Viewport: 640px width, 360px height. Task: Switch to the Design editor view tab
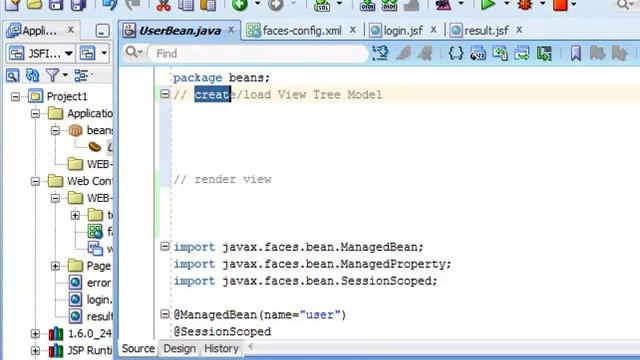coord(179,349)
